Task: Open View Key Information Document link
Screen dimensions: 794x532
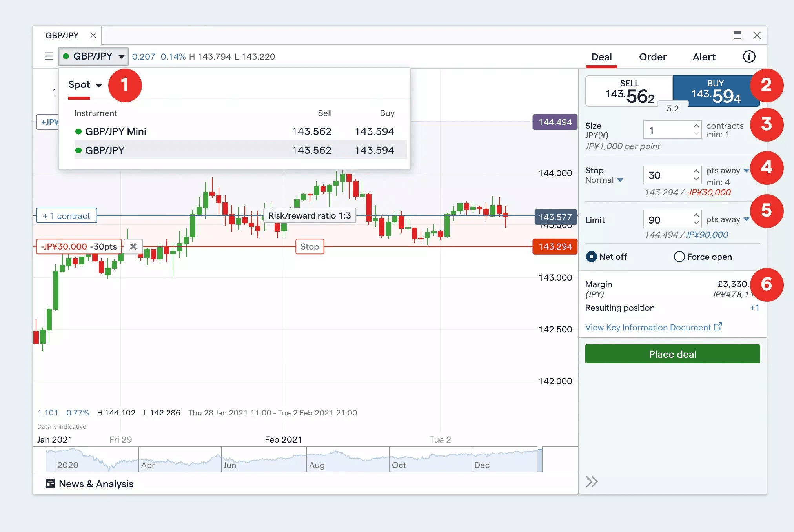Action: click(x=648, y=327)
